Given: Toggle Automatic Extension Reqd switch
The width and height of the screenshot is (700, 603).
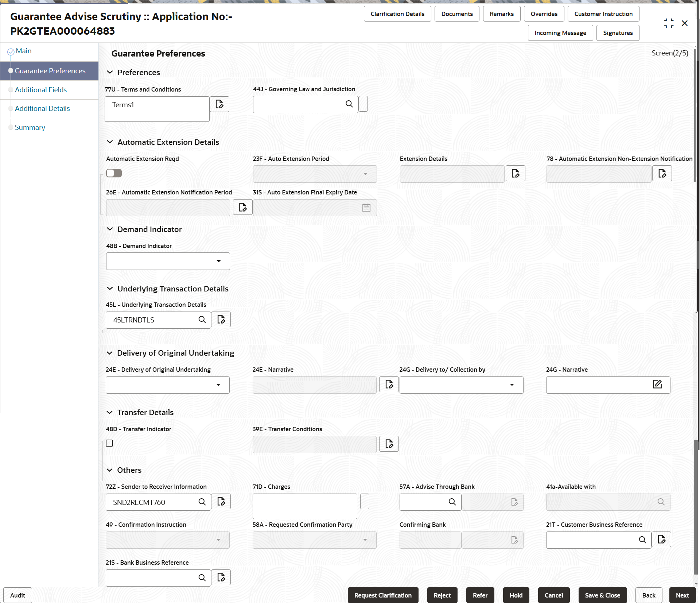Looking at the screenshot, I should [x=114, y=173].
